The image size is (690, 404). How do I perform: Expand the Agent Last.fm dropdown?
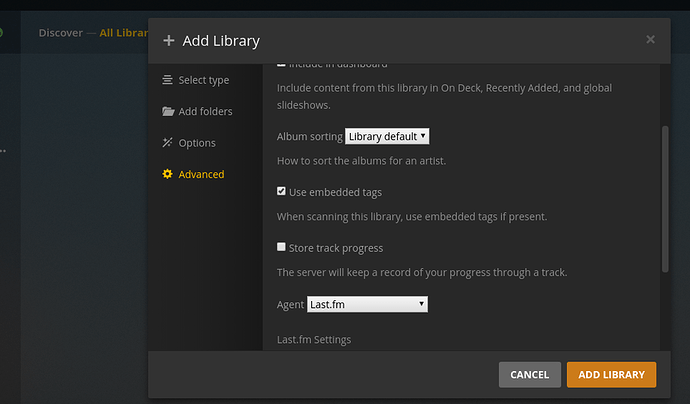368,304
